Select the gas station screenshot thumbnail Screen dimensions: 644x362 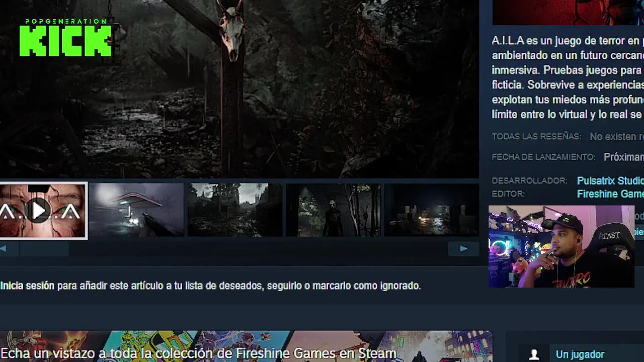[x=136, y=210]
